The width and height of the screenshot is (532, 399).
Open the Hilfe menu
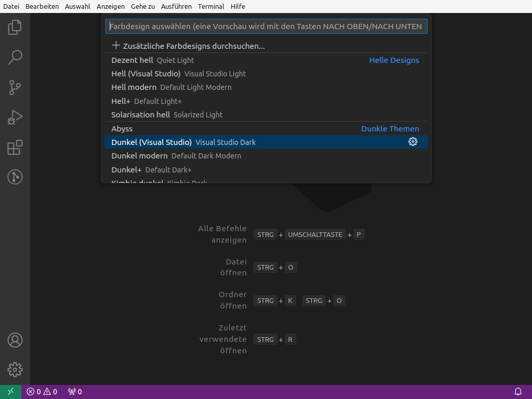click(x=238, y=6)
